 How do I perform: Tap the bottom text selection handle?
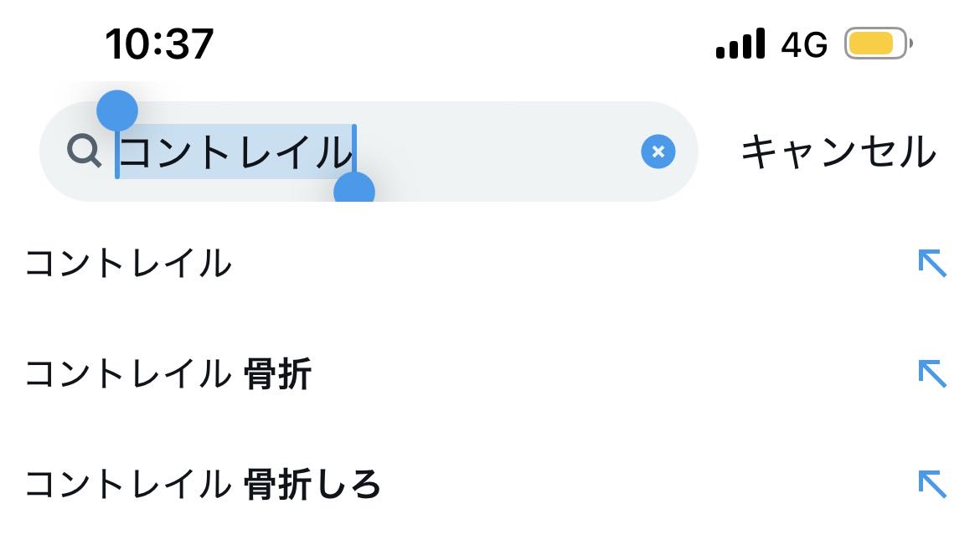coord(354,192)
